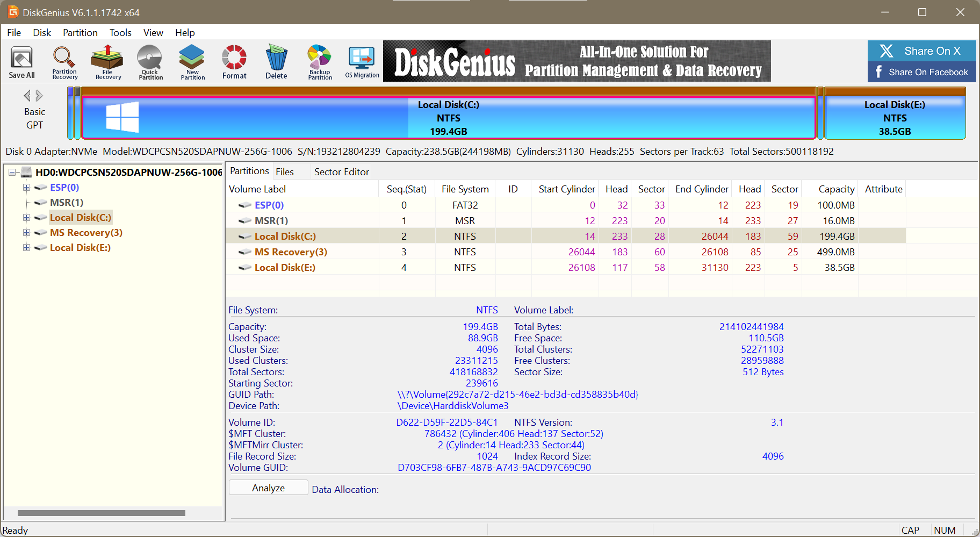
Task: Click the Quick Partition icon
Action: (x=150, y=62)
